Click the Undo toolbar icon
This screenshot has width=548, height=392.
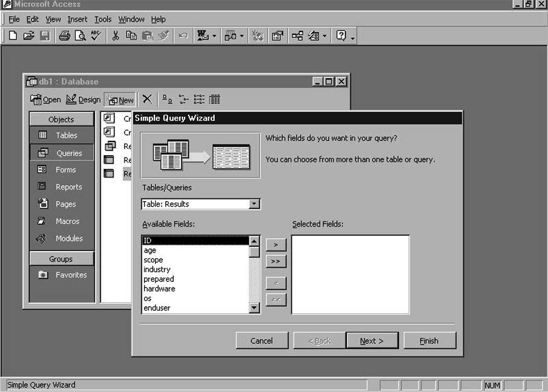tap(183, 36)
